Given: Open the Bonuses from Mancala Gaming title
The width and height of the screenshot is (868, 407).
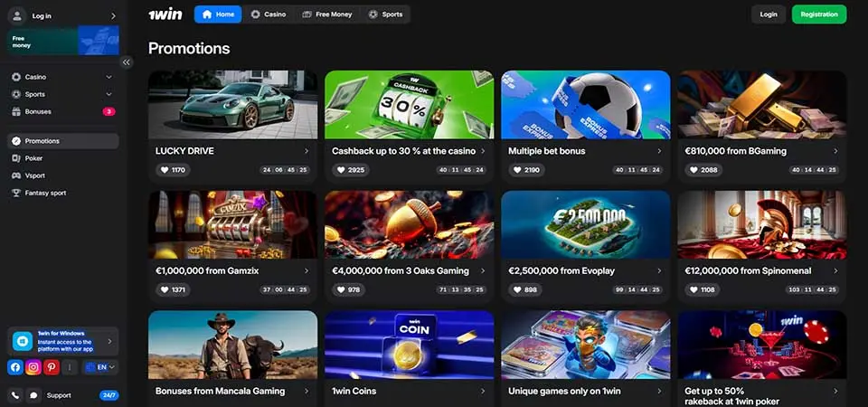Looking at the screenshot, I should (x=221, y=391).
